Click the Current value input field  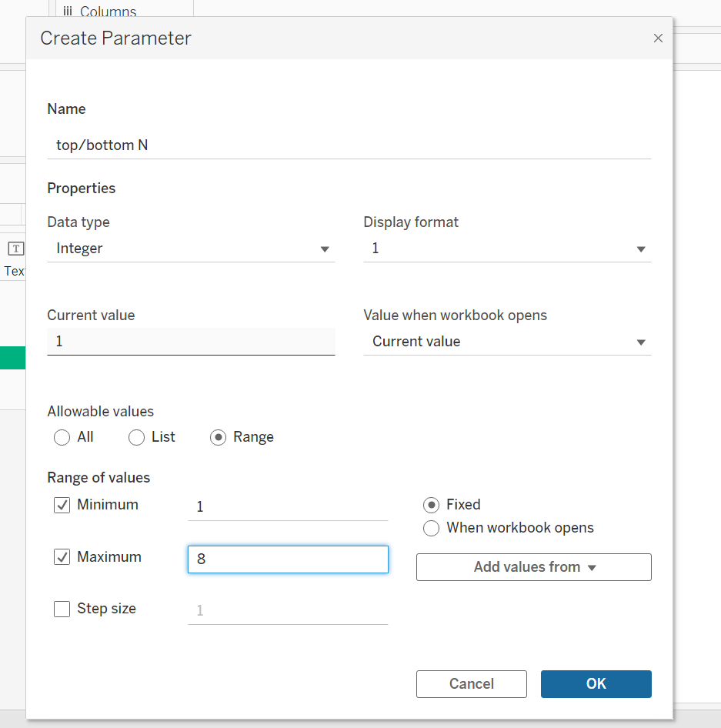[191, 341]
